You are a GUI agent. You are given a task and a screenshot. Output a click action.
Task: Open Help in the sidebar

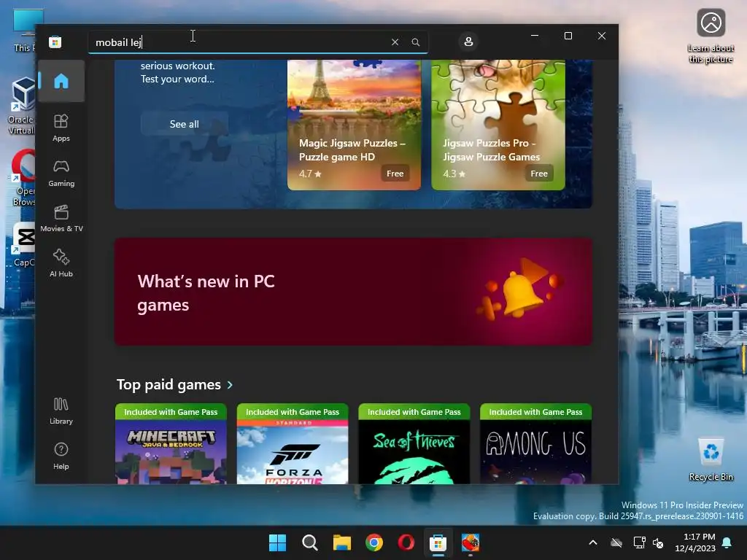tap(61, 456)
